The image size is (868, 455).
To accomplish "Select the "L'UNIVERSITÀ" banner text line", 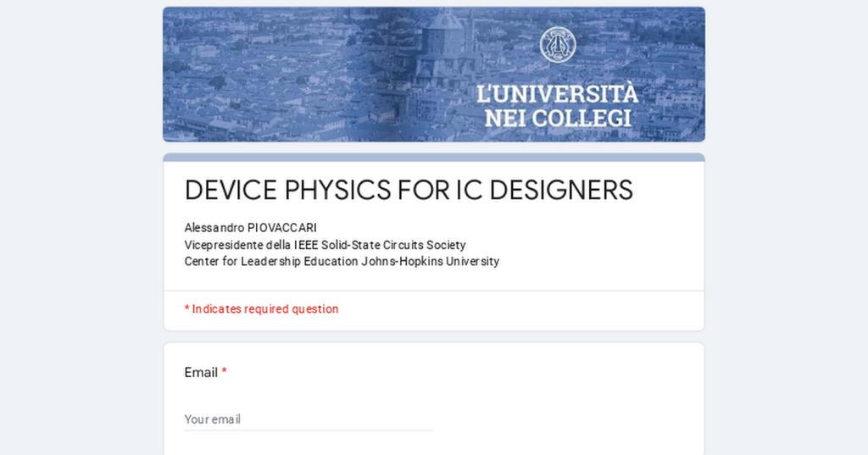I will point(557,93).
